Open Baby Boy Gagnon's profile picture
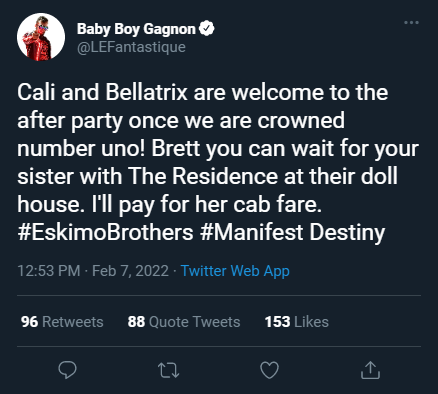The width and height of the screenshot is (438, 394). [41, 37]
